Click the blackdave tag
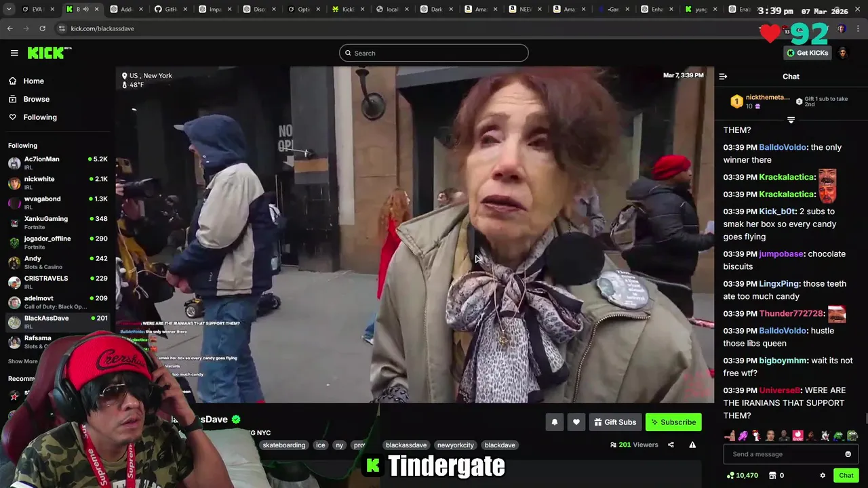The image size is (868, 488). [500, 445]
